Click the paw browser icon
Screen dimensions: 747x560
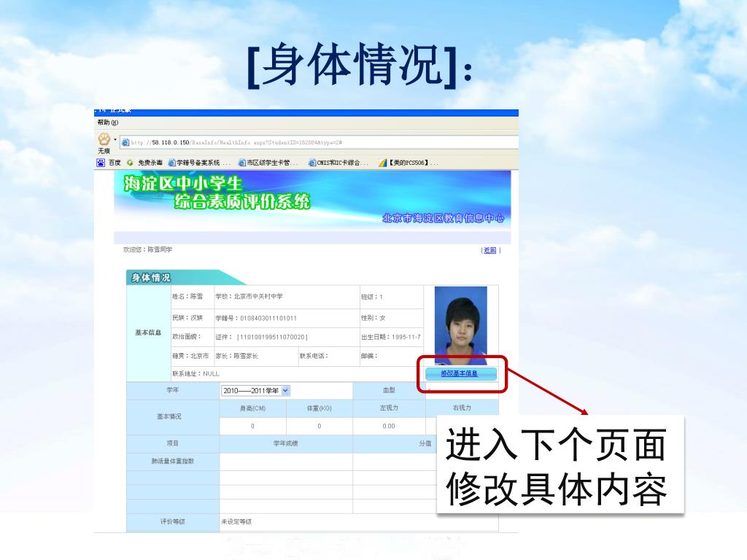[104, 139]
